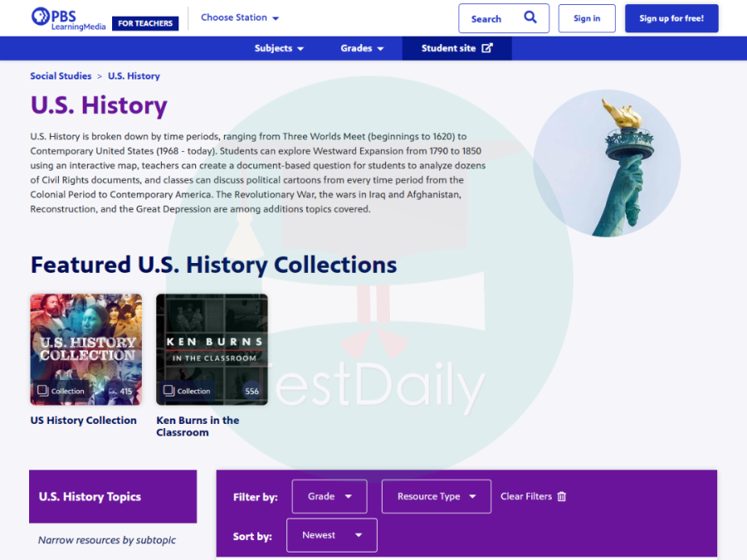Open the Subjects menu

tap(279, 48)
